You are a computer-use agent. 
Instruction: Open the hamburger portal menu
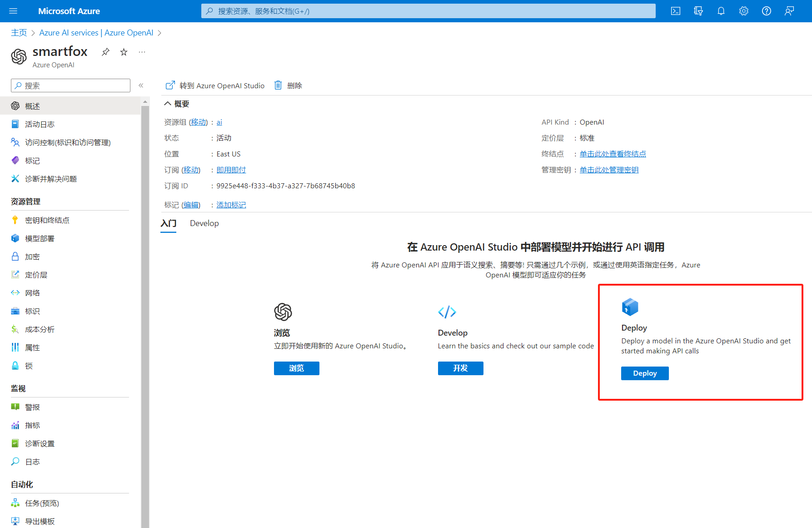(x=13, y=11)
